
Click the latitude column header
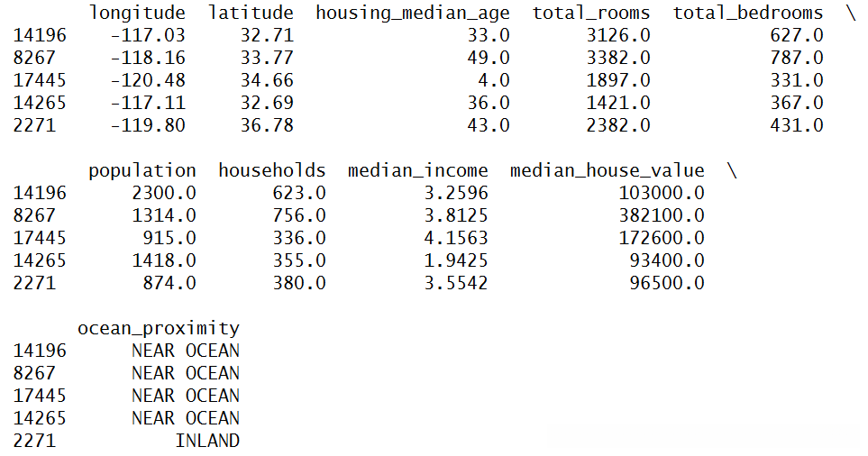(x=251, y=13)
